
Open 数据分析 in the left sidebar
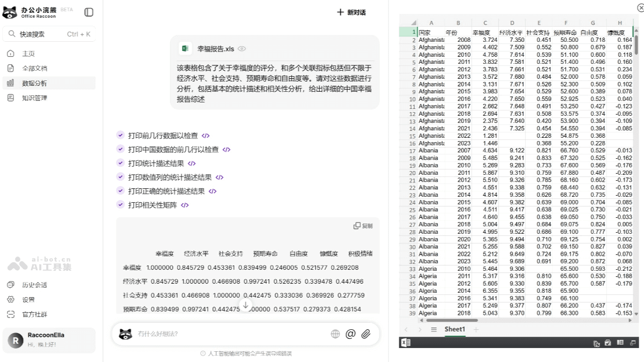pyautogui.click(x=34, y=83)
